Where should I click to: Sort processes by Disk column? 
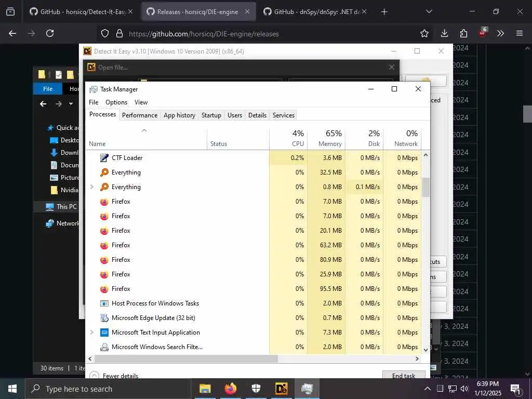[364, 139]
